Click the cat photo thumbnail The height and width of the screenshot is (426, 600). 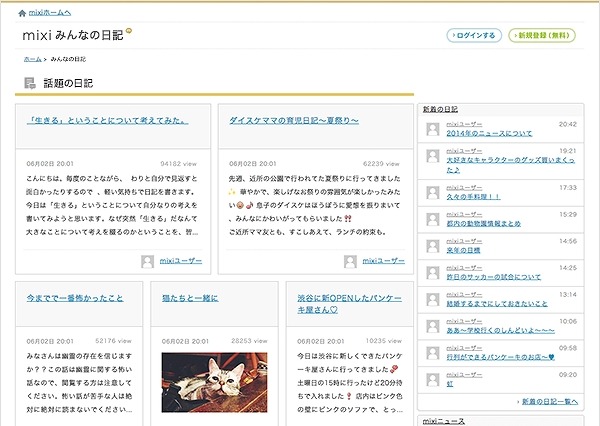214,382
